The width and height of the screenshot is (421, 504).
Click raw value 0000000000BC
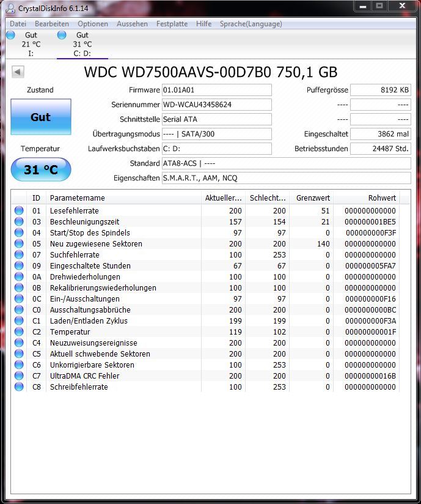pos(370,310)
